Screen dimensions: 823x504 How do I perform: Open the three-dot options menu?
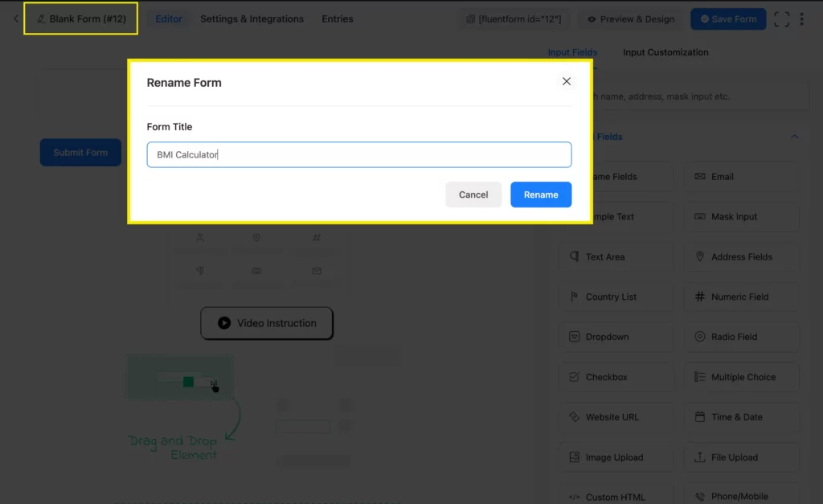pos(802,18)
